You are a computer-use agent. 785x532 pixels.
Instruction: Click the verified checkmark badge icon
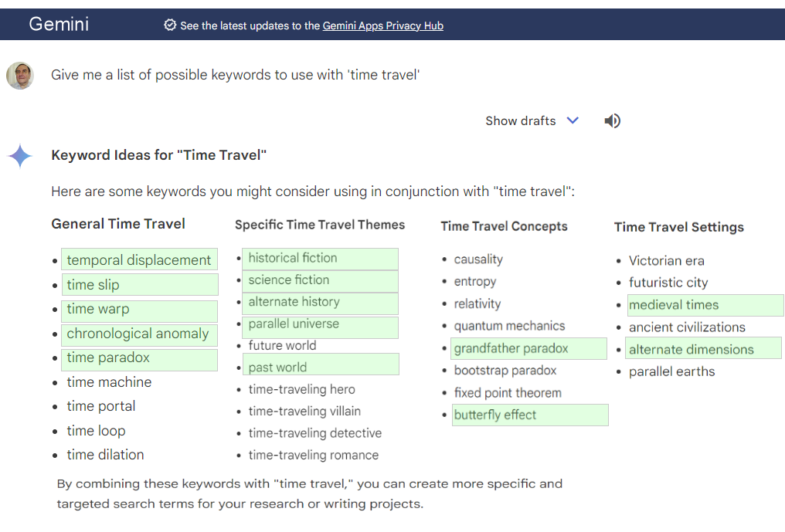170,25
